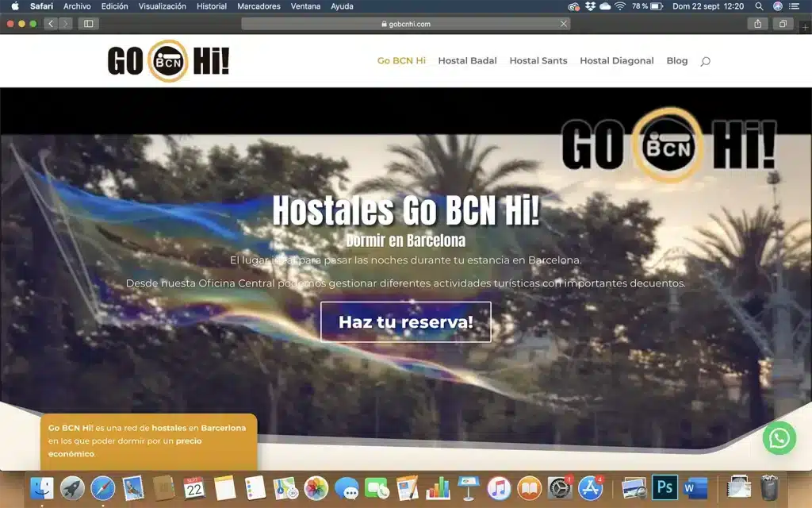Click the website search magnifier icon

(x=705, y=60)
